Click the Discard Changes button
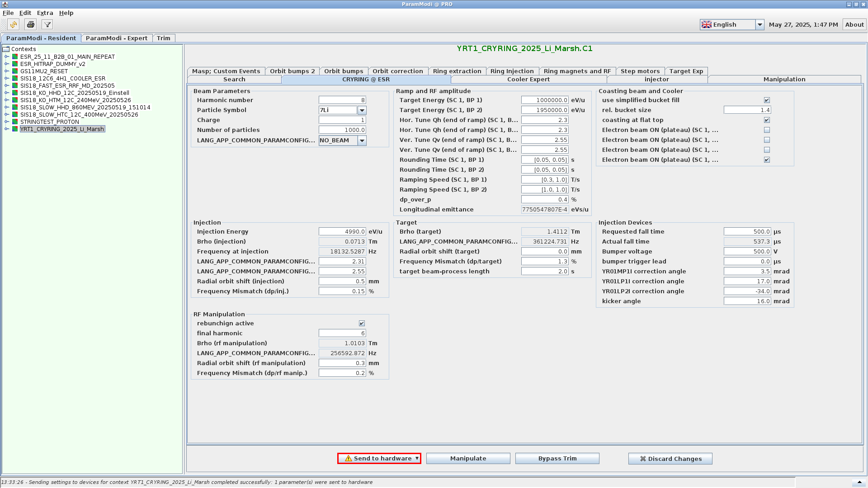The image size is (868, 488). pos(670,459)
